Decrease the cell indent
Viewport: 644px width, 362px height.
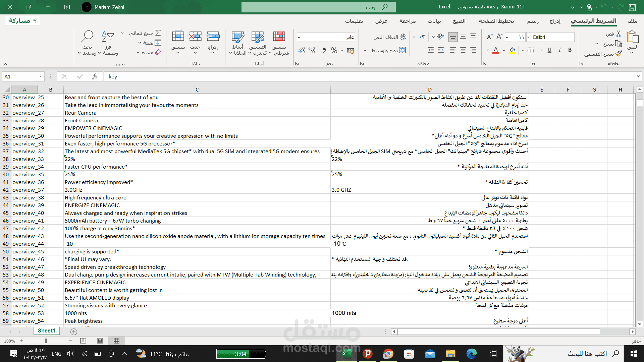coord(441,50)
